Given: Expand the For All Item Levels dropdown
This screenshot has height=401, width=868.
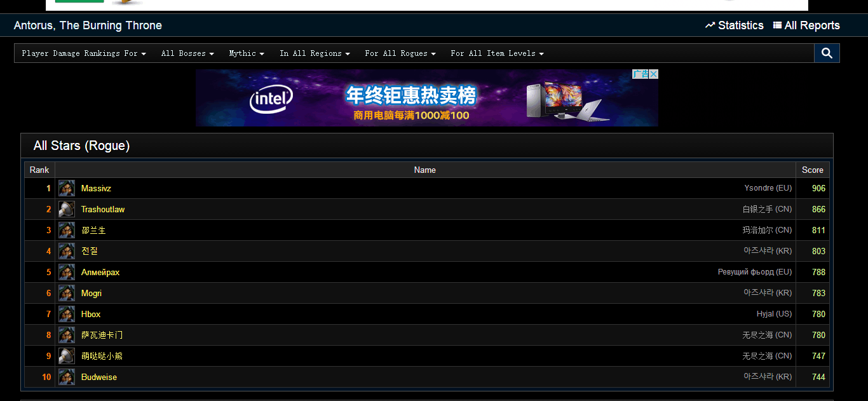Looking at the screenshot, I should point(497,53).
